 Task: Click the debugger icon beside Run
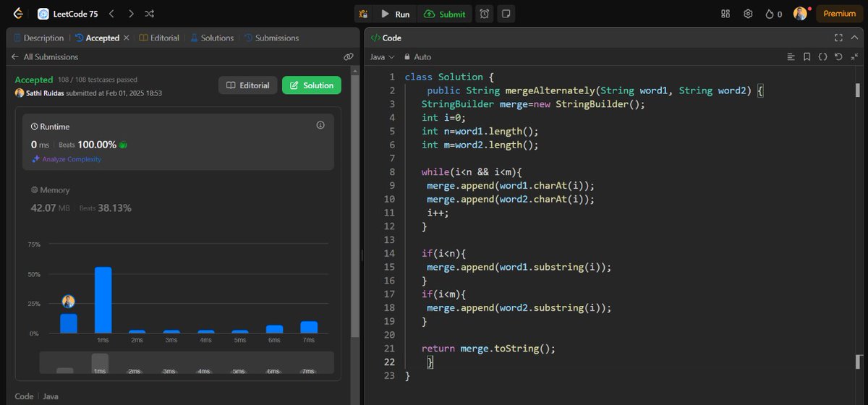[x=363, y=14]
